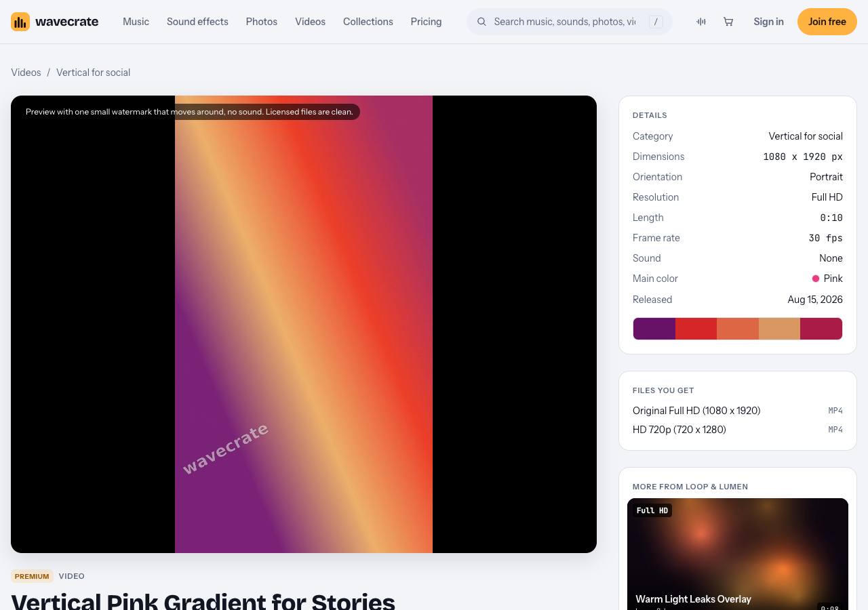Go to Sound effects section
The image size is (868, 610).
pyautogui.click(x=197, y=22)
